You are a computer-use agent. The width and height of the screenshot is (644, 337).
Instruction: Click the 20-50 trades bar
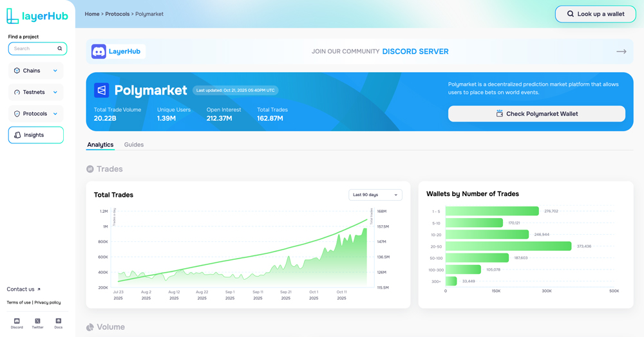tap(509, 246)
